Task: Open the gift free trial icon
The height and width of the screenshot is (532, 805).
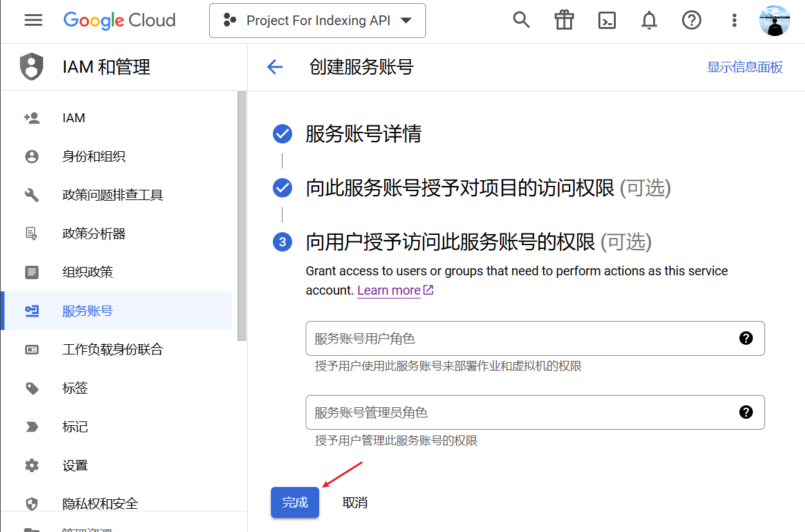Action: [564, 21]
